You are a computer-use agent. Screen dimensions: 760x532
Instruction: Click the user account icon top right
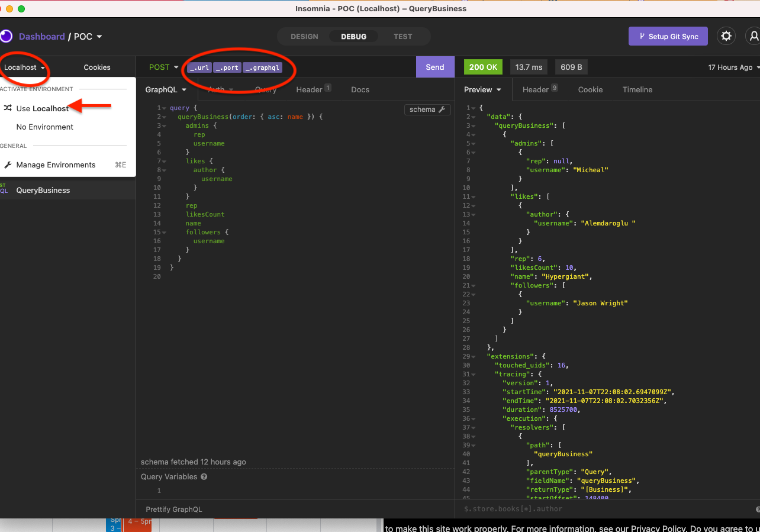pos(754,36)
